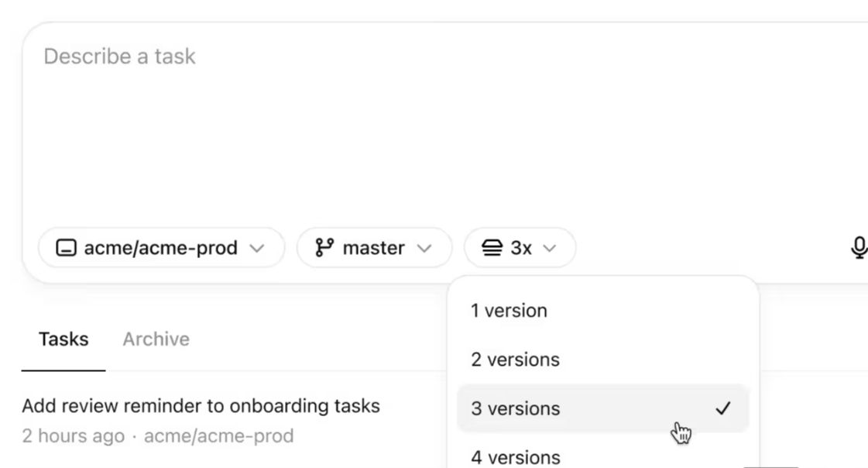Switch to the Tasks tab
868x468 pixels.
(63, 339)
